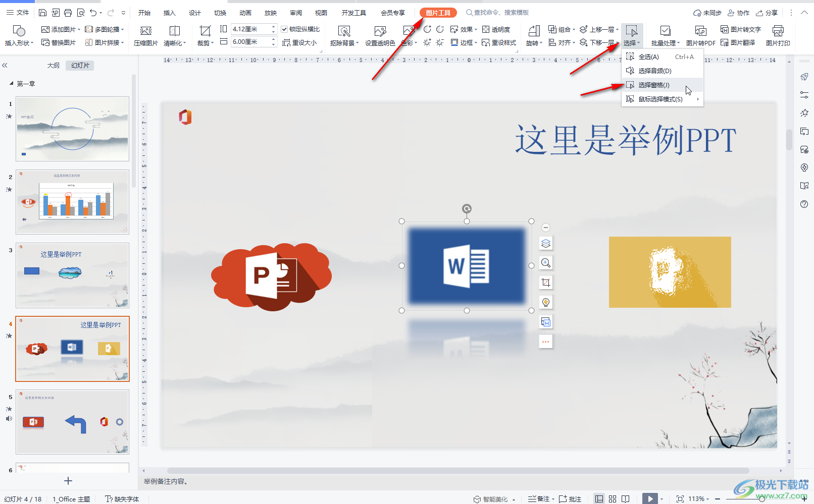Click the Collaborate (协作) button
This screenshot has height=504, width=814.
coord(738,13)
